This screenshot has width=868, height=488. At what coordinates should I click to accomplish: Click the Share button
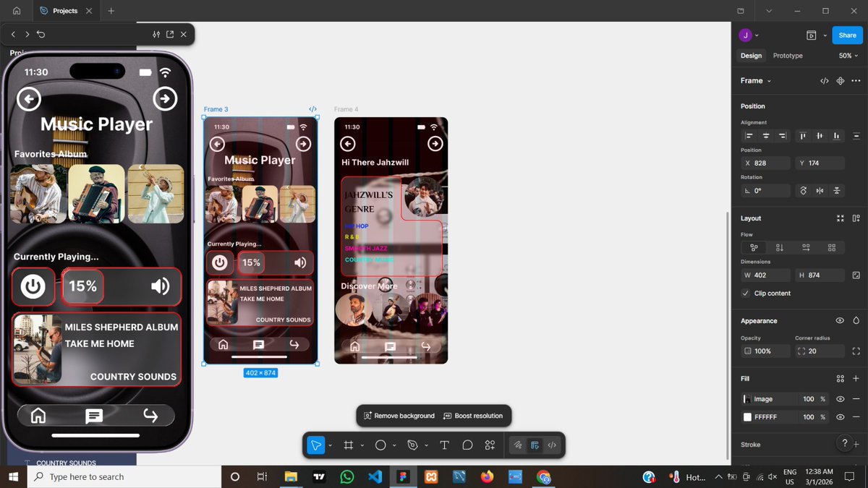tap(847, 35)
